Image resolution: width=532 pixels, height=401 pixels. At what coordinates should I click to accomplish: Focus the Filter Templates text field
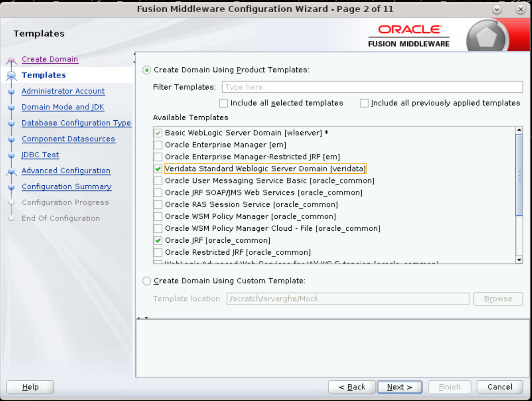(372, 87)
